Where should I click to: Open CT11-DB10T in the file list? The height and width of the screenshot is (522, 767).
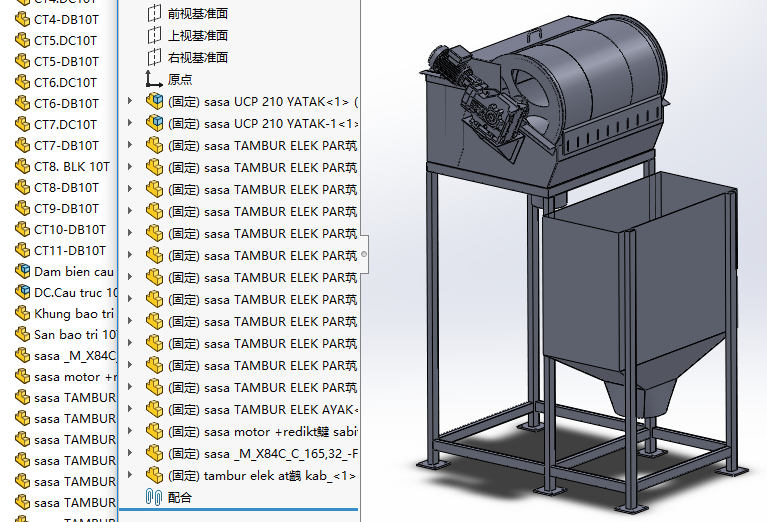[70, 251]
